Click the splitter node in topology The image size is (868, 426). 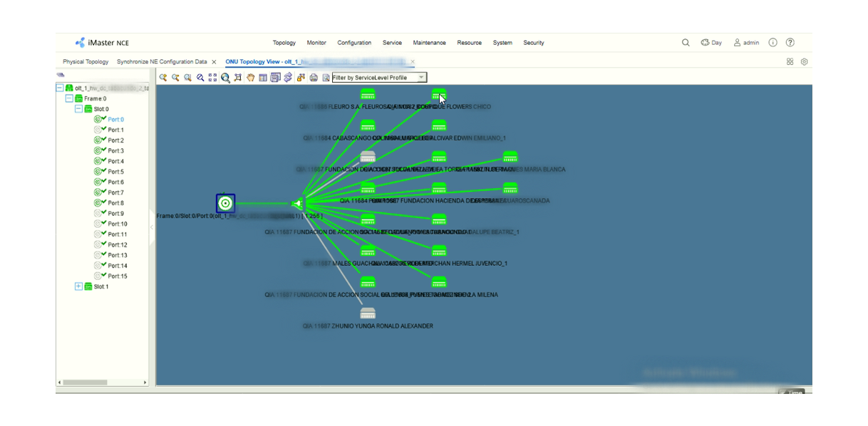tap(297, 204)
